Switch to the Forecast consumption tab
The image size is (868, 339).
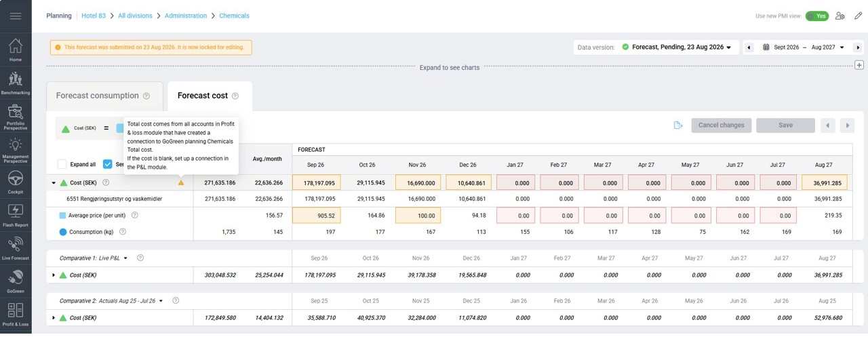click(x=104, y=96)
